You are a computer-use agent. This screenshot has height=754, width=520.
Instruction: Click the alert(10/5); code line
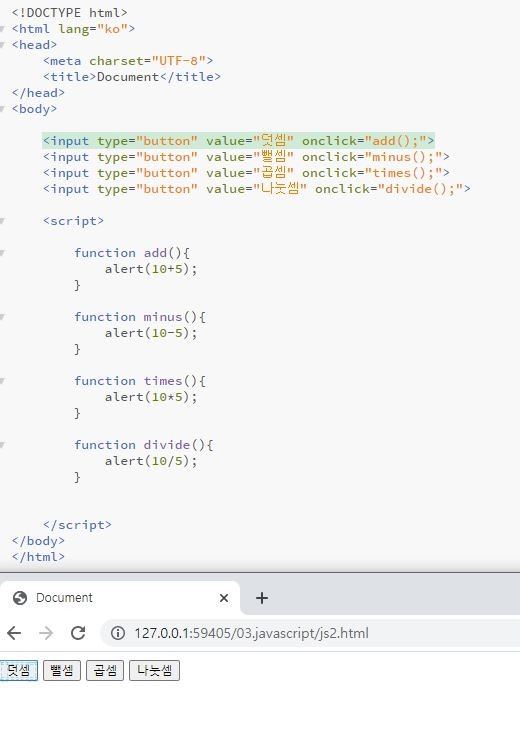pyautogui.click(x=151, y=461)
